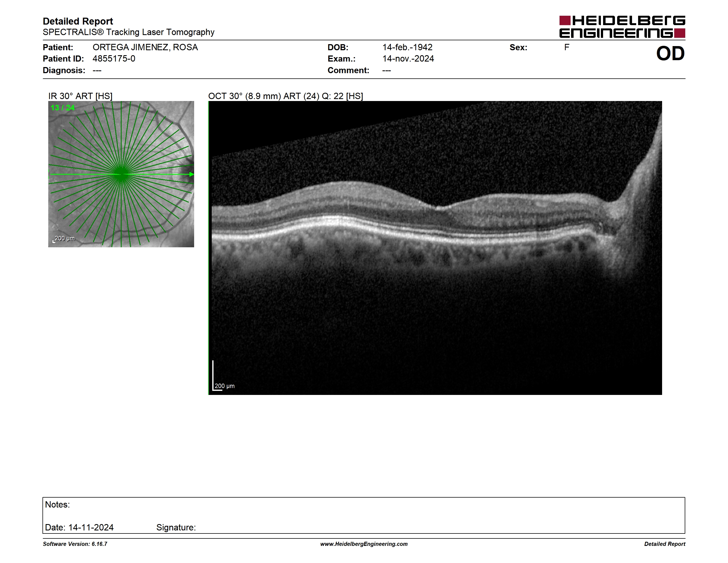Click the 'Diagnosis:' field label
The width and height of the screenshot is (728, 563).
[x=64, y=70]
